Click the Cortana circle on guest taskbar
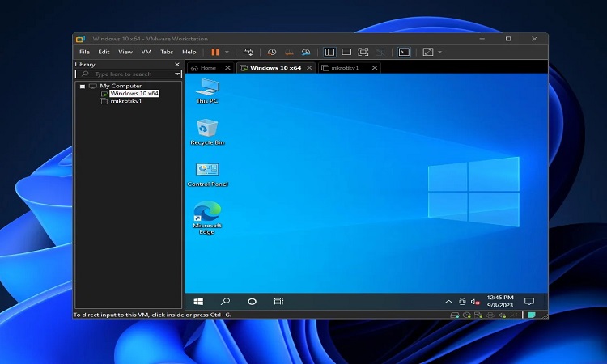The image size is (607, 364). [x=252, y=302]
